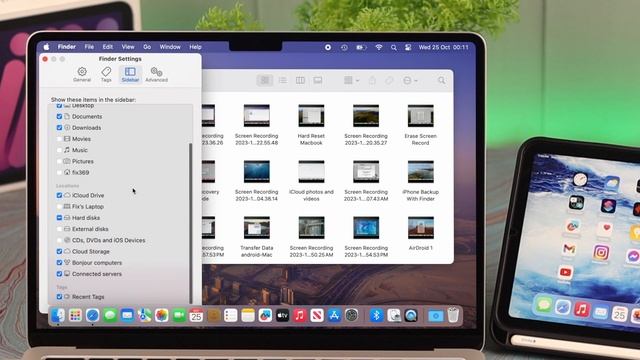This screenshot has height=360, width=640.
Task: Toggle the Recent Tags checkbox
Action: [59, 297]
